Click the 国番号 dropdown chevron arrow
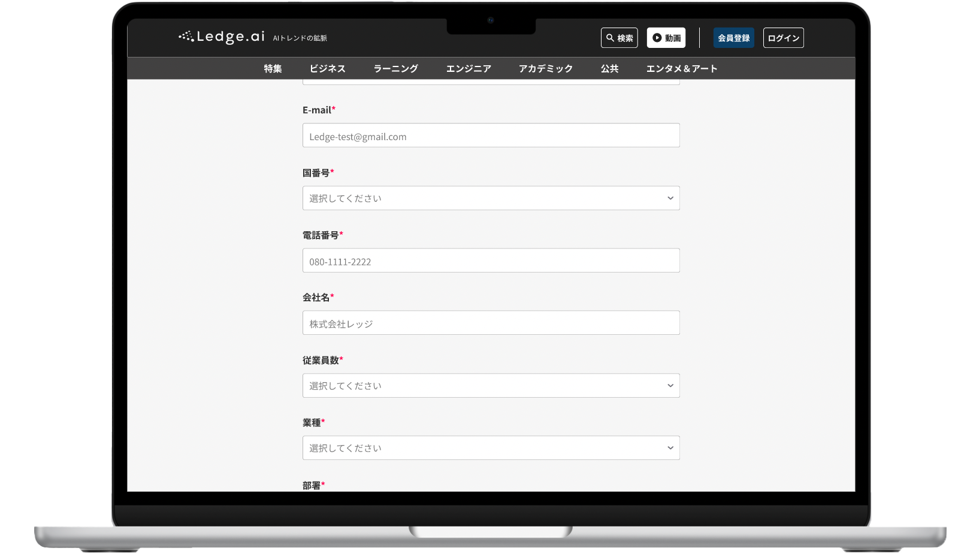This screenshot has height=560, width=961. (670, 198)
